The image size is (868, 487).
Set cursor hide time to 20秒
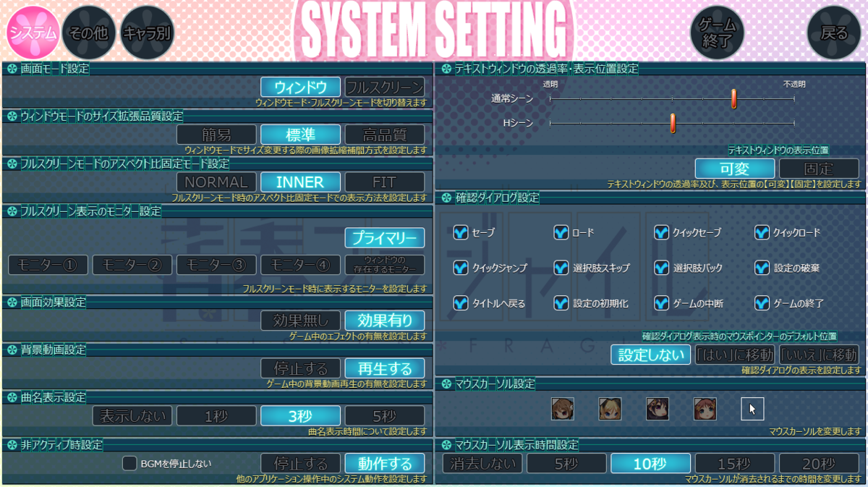pyautogui.click(x=819, y=464)
